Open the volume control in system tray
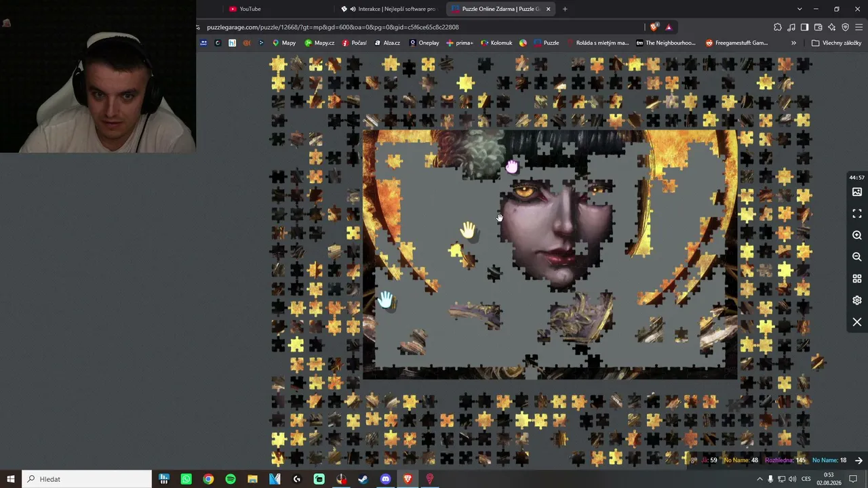868x488 pixels. (791, 479)
